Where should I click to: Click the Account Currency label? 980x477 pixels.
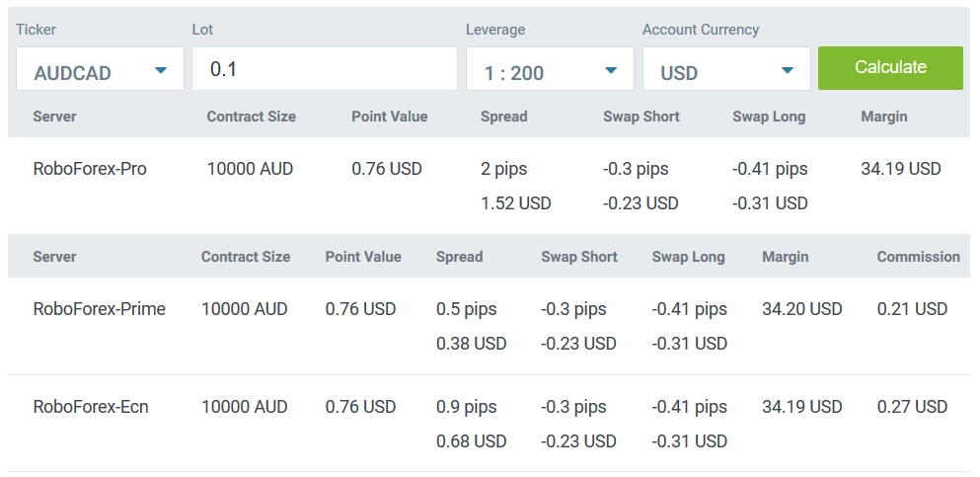click(x=701, y=30)
